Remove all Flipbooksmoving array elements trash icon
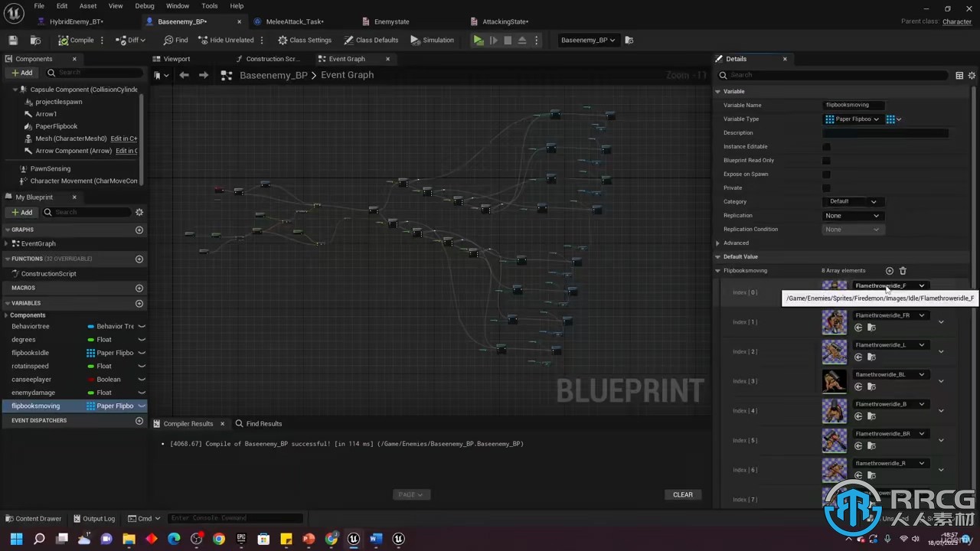Screen dimensions: 980x551 pos(903,271)
